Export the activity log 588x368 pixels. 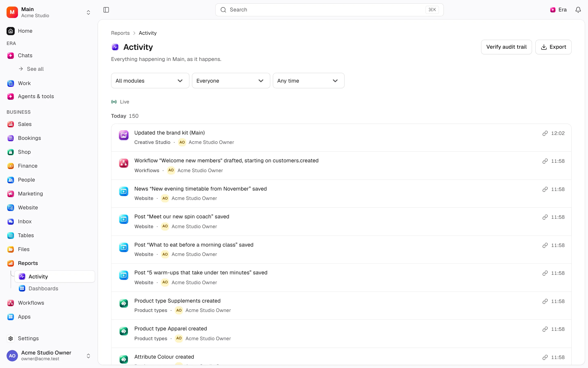[553, 47]
